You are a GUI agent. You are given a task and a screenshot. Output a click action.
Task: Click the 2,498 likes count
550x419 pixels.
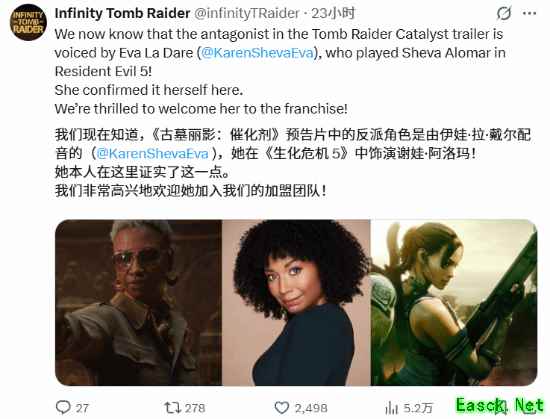311,408
